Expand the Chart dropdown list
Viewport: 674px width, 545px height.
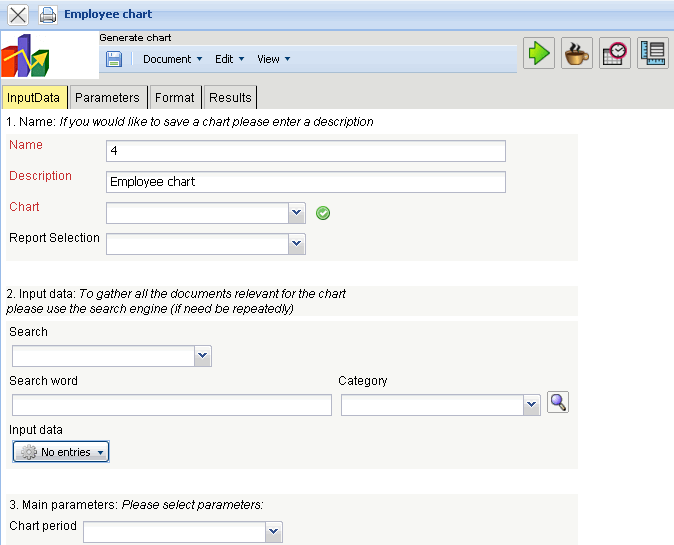(x=296, y=213)
